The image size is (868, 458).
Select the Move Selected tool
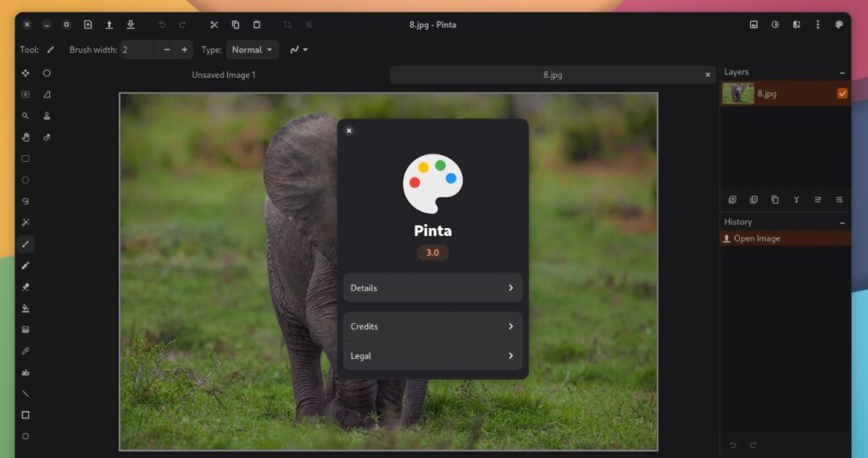[25, 73]
